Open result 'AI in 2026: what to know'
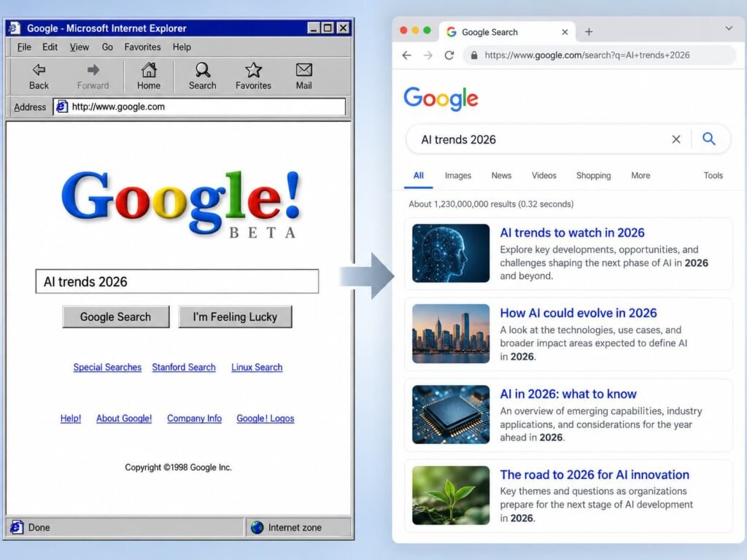The width and height of the screenshot is (747, 560). click(x=568, y=394)
